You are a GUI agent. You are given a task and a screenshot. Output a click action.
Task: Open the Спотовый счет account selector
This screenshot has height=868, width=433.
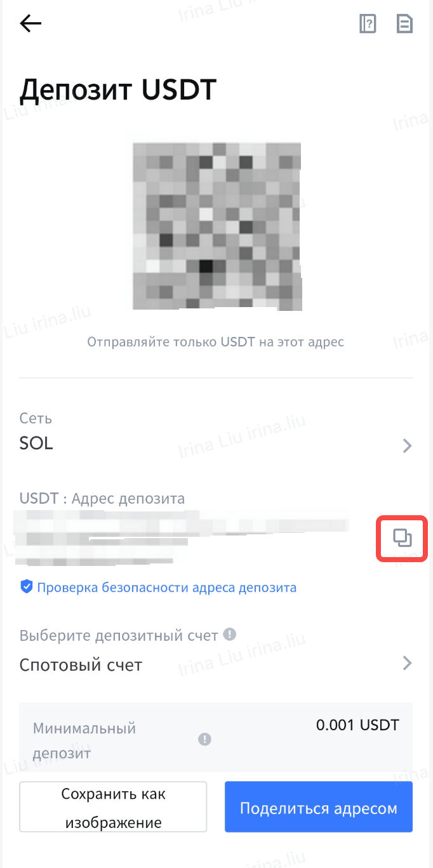216,652
